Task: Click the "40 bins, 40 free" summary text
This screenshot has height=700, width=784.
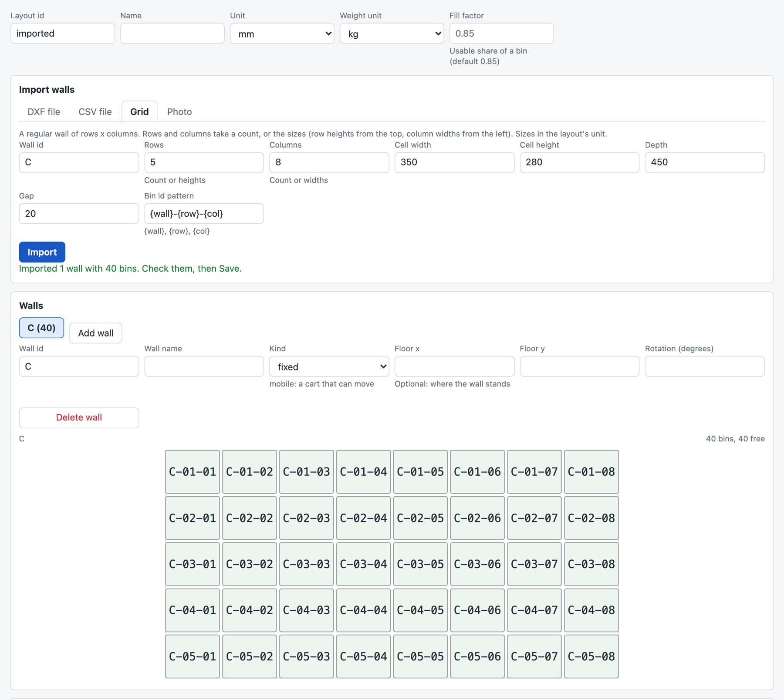Action: click(735, 439)
